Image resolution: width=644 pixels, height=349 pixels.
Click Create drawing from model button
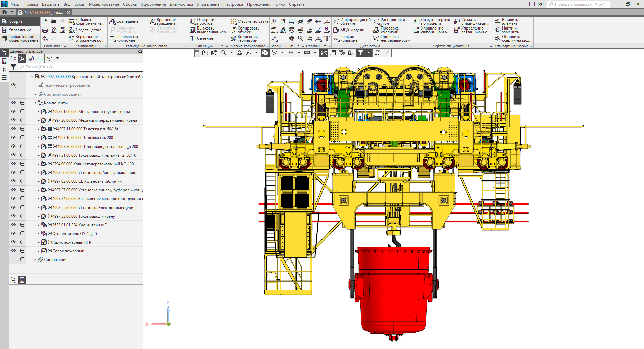[432, 21]
